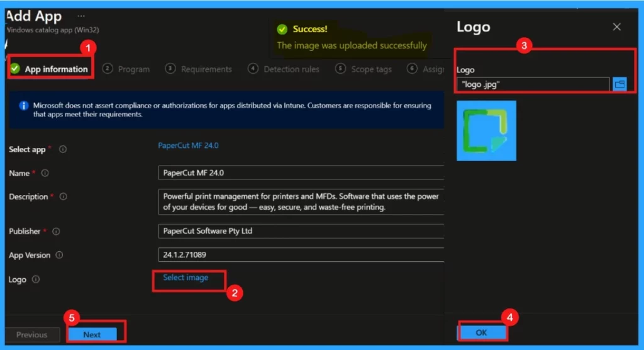
Task: Confirm the logo with OK button
Action: (x=481, y=332)
